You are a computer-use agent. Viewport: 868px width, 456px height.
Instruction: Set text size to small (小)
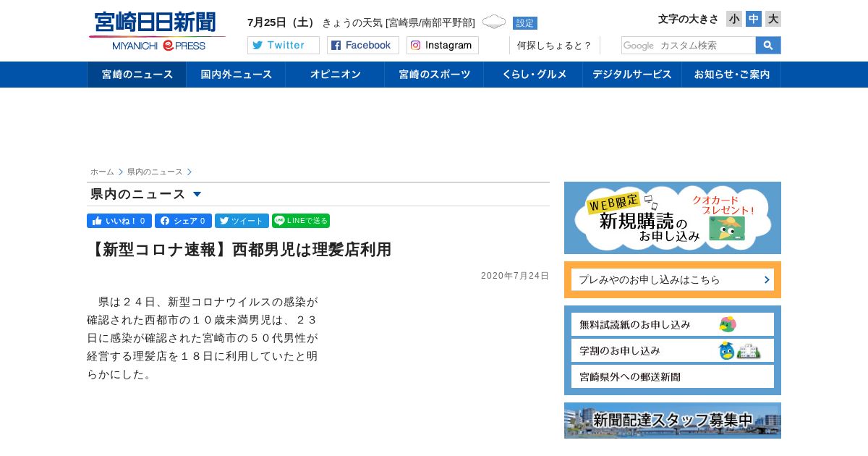(x=734, y=19)
